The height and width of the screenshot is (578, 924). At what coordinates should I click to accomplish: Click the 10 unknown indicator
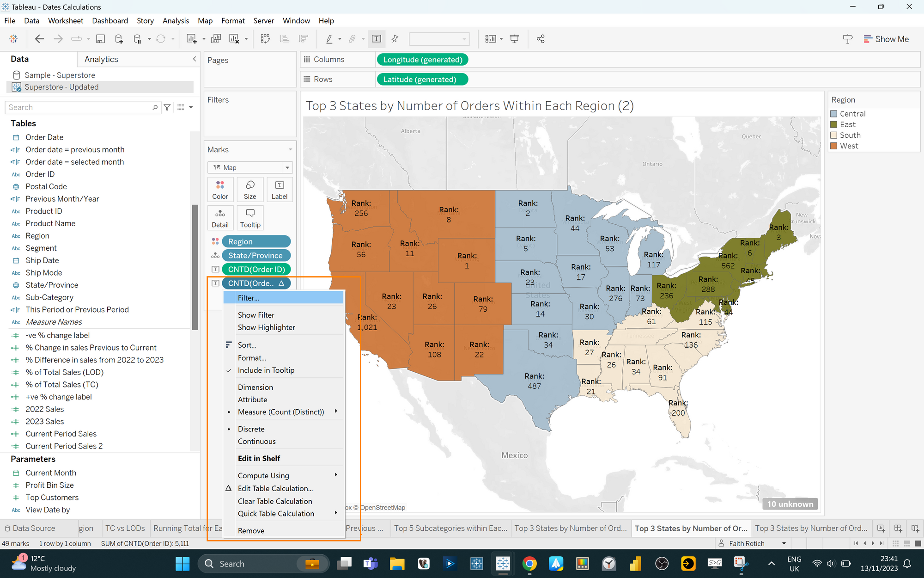790,504
